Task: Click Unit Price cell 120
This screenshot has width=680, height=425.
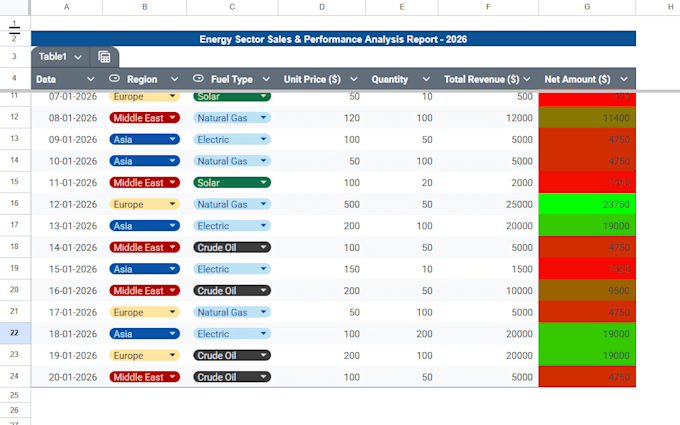Action: [x=322, y=118]
